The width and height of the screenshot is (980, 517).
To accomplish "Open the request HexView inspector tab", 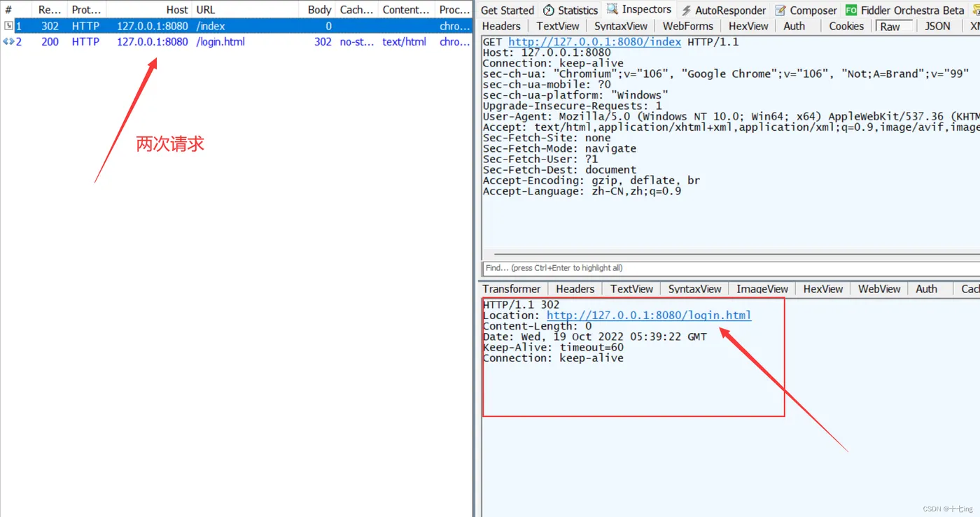I will pyautogui.click(x=748, y=26).
